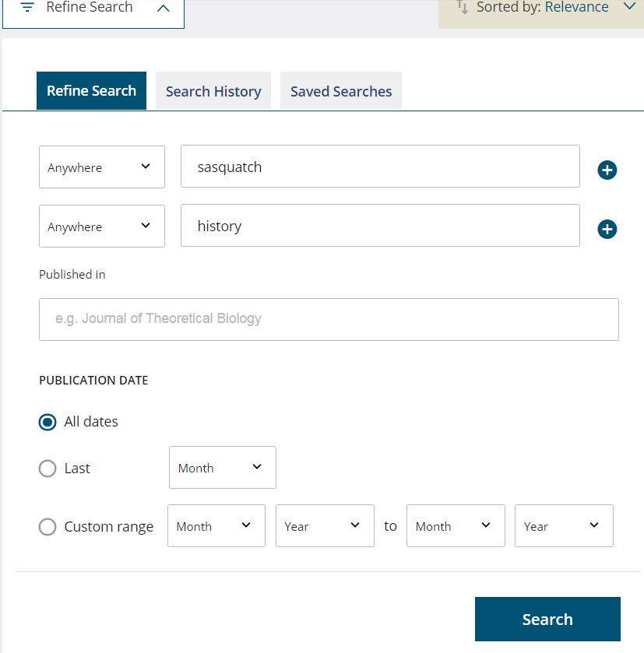Select the All dates radio button
The width and height of the screenshot is (644, 653).
[48, 422]
